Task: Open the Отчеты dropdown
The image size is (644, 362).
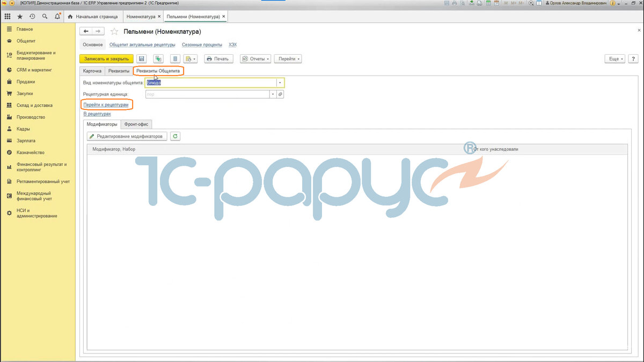Action: [x=255, y=58]
